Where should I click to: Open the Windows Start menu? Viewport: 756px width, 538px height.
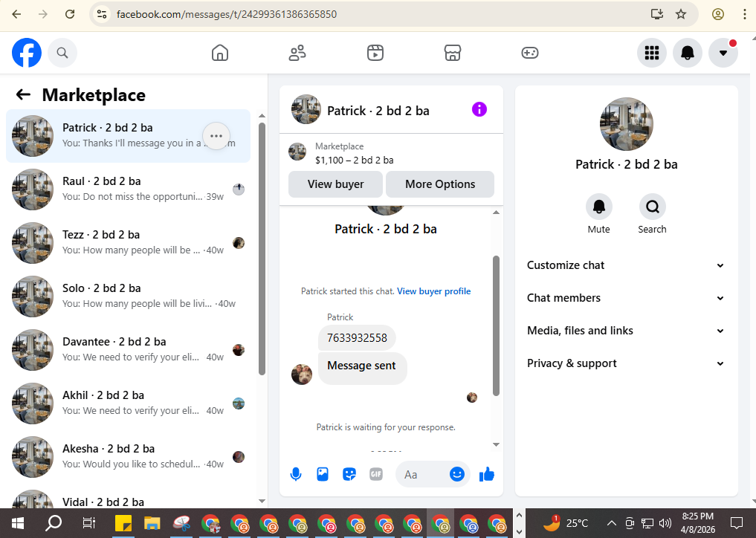(17, 523)
